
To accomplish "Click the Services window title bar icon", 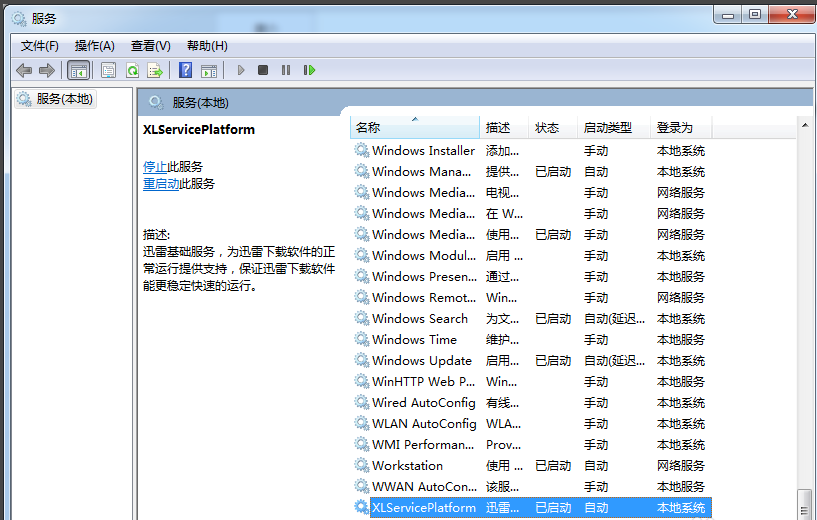I will (19, 19).
